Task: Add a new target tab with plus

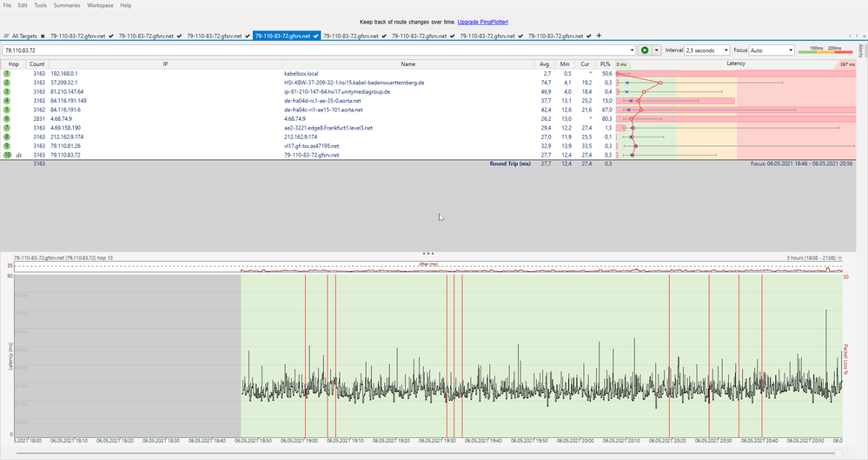Action: 599,36
